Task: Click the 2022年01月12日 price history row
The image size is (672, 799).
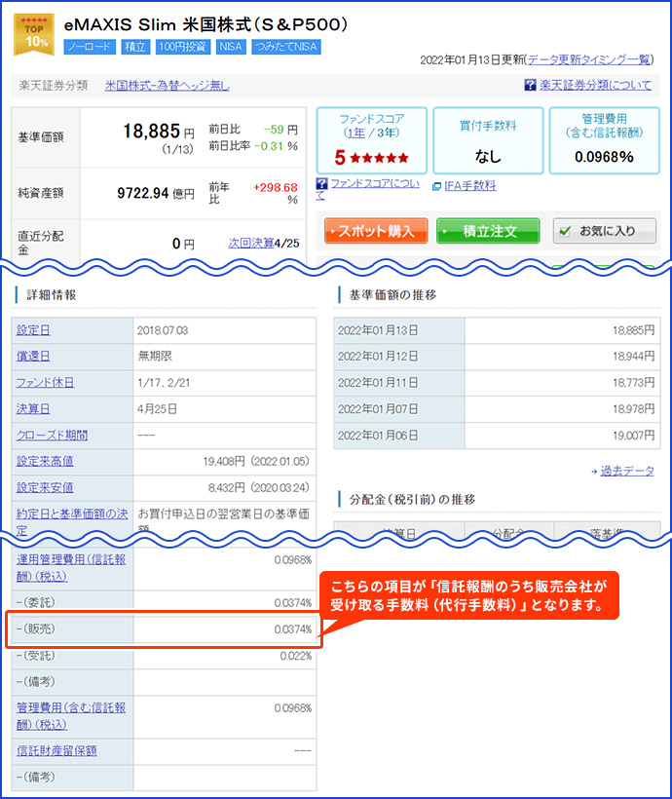Action: point(497,357)
